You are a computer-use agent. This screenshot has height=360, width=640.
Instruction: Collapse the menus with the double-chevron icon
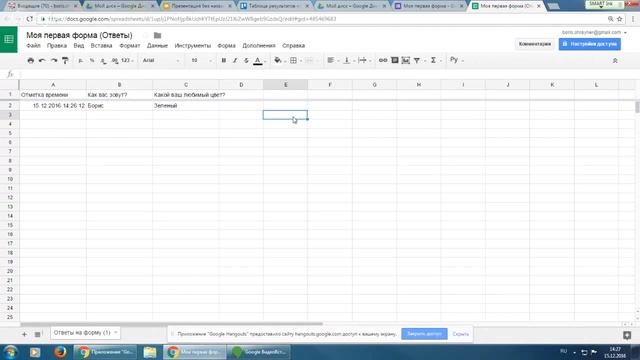(615, 60)
